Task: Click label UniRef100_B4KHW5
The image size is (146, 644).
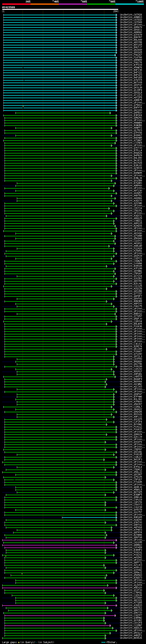Action: pos(131,138)
